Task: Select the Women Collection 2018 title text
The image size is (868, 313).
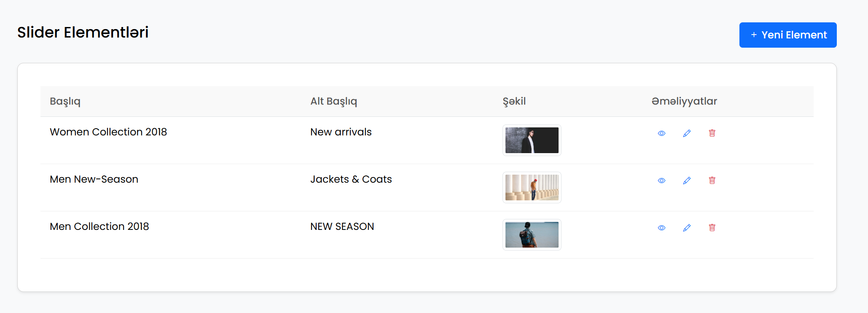Action: pyautogui.click(x=108, y=132)
